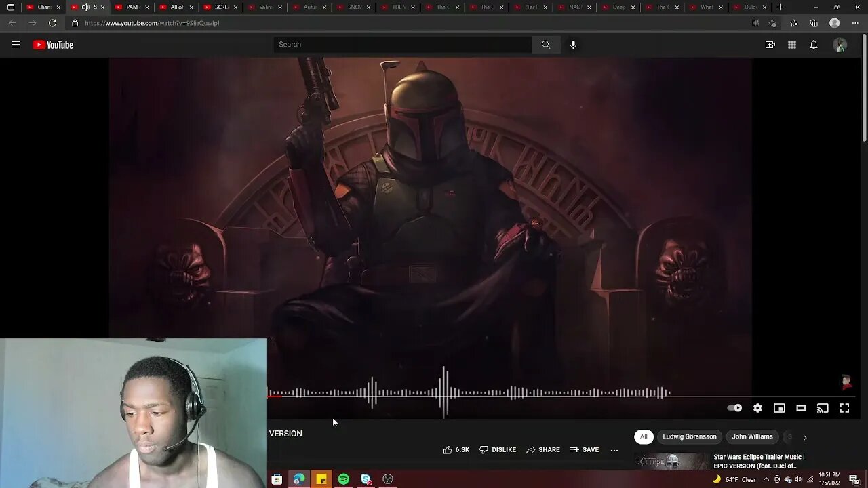Select the Ludwig Göransson chip
The width and height of the screenshot is (868, 488).
[x=690, y=437]
